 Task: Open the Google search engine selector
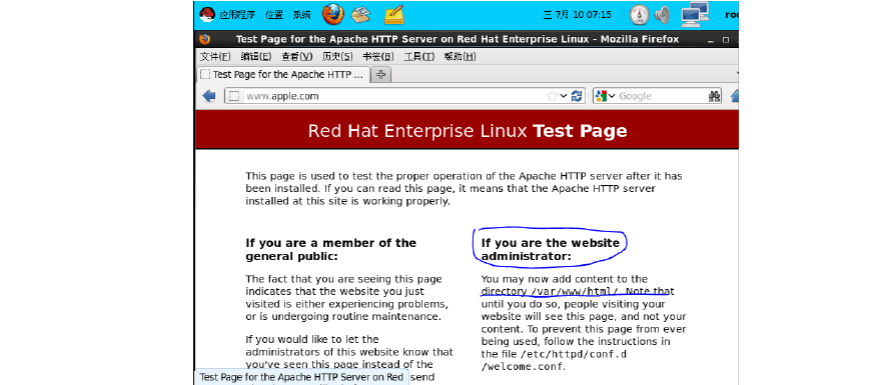point(605,96)
